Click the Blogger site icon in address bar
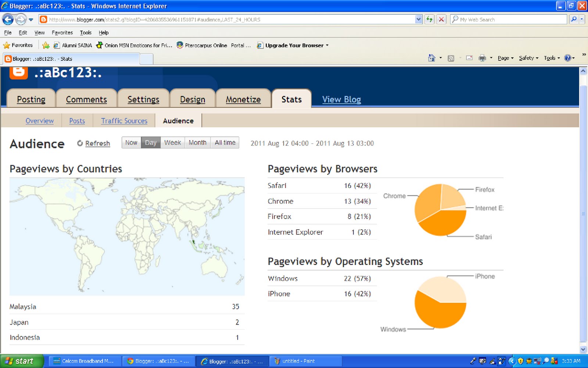Viewport: 588px width, 368px height. [x=43, y=19]
